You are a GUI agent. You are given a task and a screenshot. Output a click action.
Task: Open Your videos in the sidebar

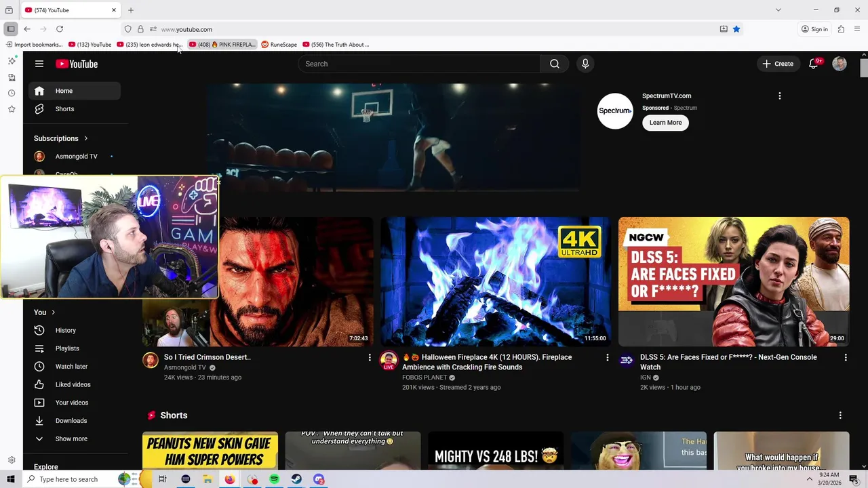[75, 403]
